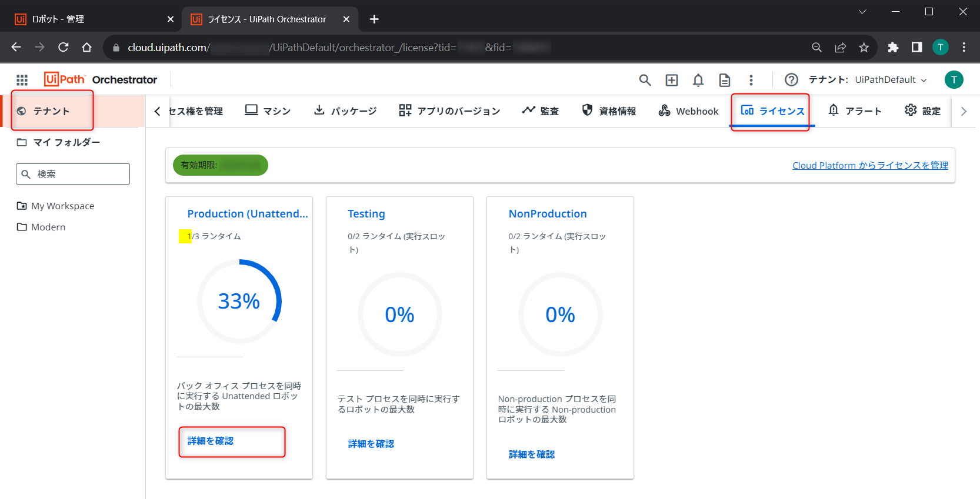Viewport: 980px width, 499px height.
Task: Reload the page with the refresh icon
Action: (x=63, y=47)
